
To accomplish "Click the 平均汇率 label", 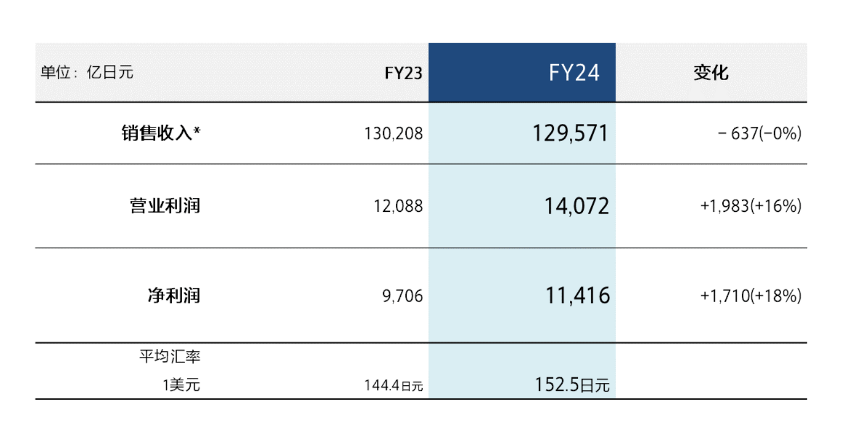I will (170, 358).
